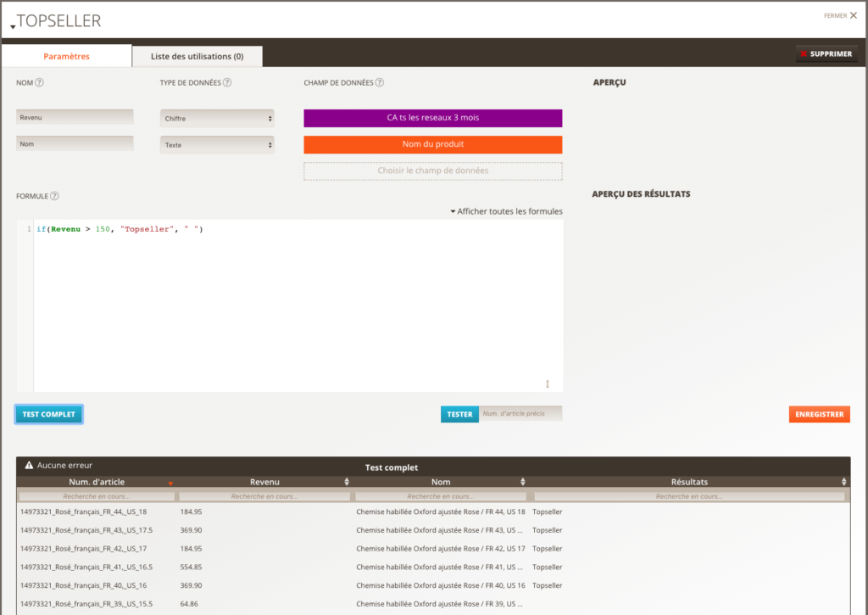The width and height of the screenshot is (868, 615).
Task: Expand Afficher toutes les formules
Action: coord(506,211)
